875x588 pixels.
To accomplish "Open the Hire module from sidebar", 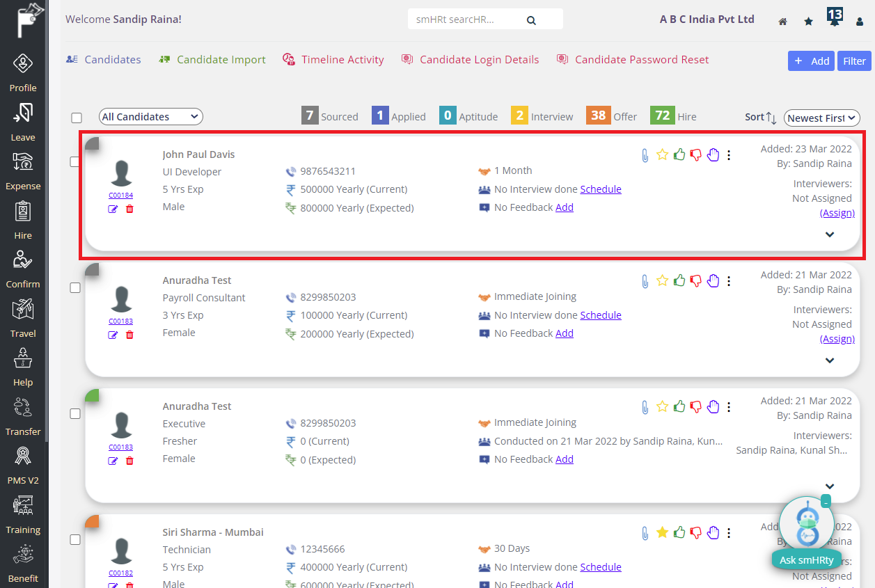I will (x=23, y=219).
